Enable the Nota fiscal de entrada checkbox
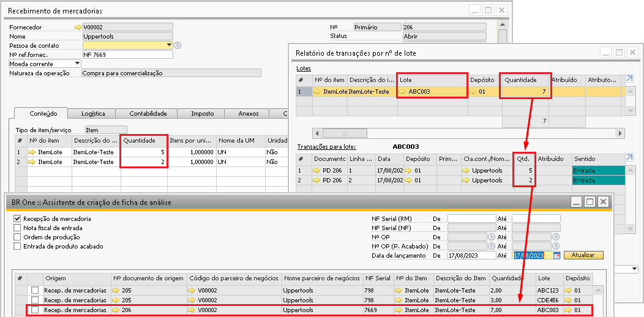644x317 pixels. (x=18, y=228)
